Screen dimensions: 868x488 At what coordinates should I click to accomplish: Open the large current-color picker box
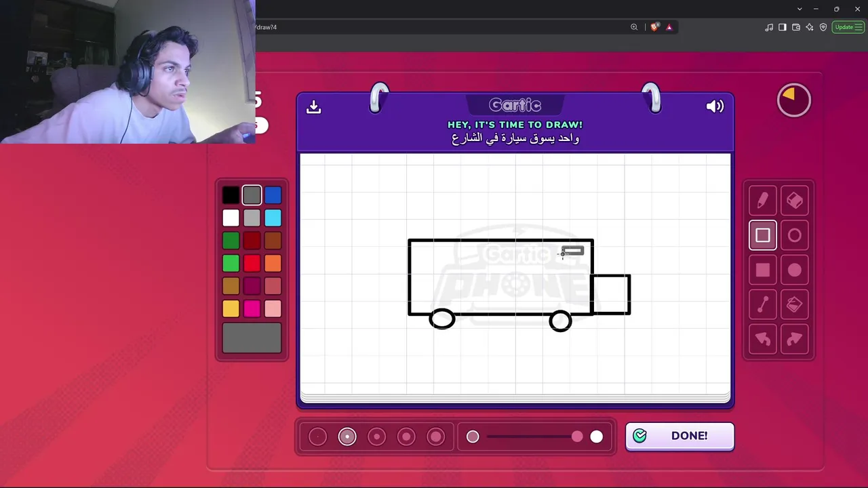click(252, 338)
